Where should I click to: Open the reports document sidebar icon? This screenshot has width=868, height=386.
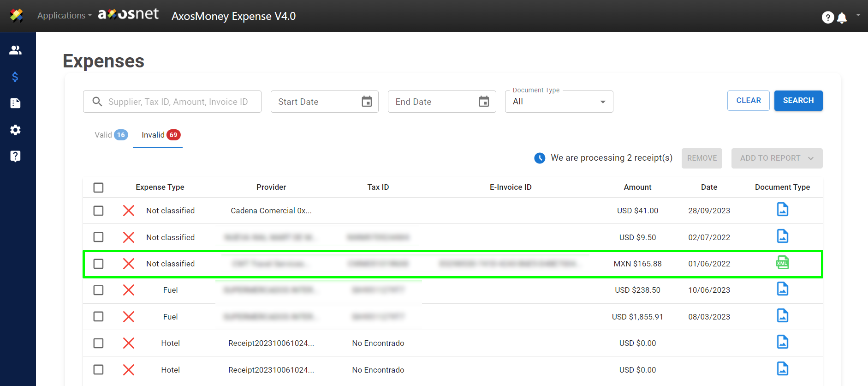[x=15, y=103]
